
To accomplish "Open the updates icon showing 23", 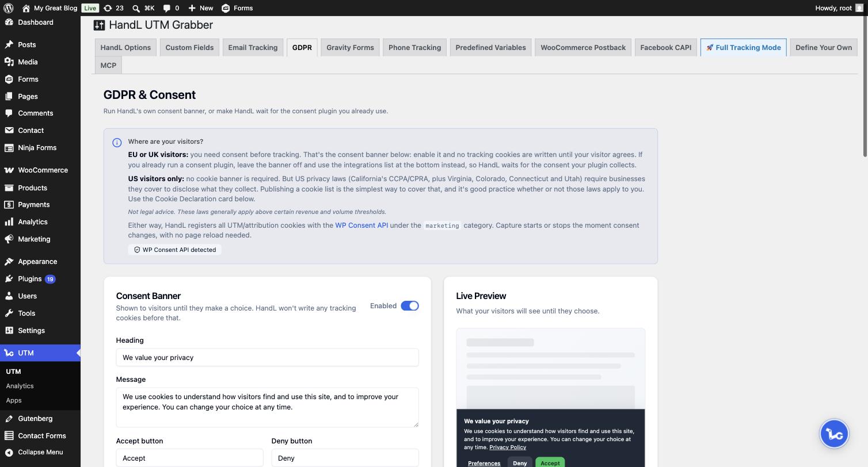I will coord(108,8).
